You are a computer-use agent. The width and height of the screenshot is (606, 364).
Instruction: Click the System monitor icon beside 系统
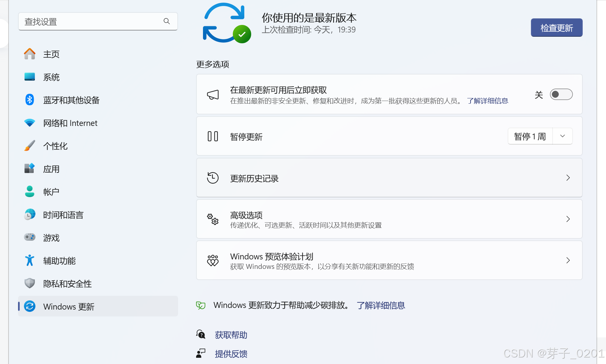pyautogui.click(x=30, y=77)
